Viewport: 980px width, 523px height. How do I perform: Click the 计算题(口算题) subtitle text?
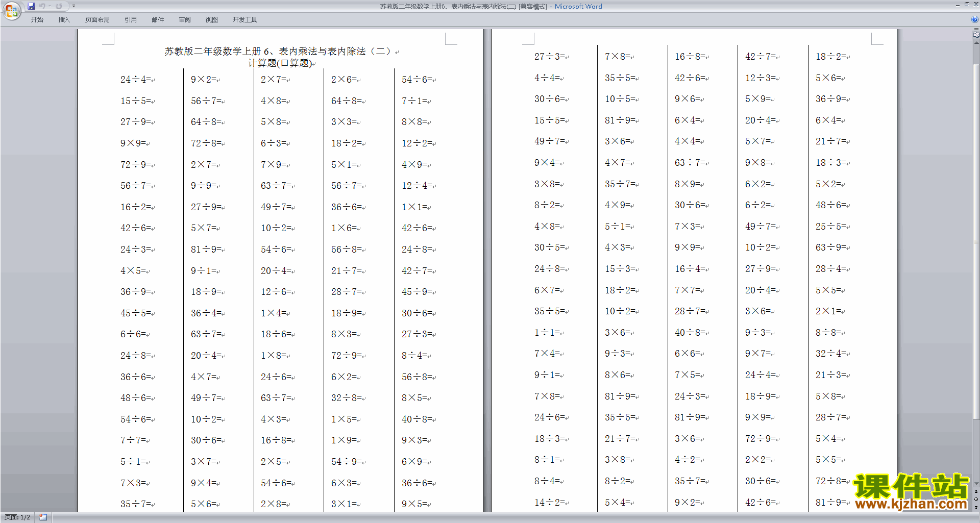280,63
